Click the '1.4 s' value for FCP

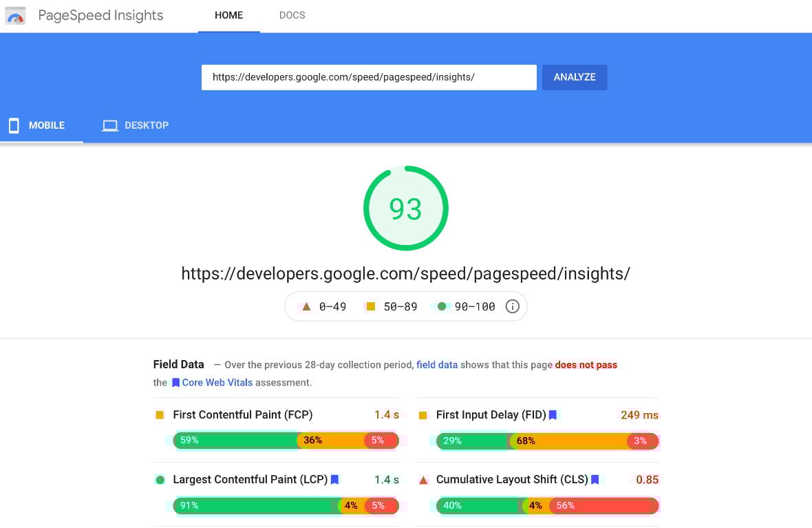click(387, 414)
